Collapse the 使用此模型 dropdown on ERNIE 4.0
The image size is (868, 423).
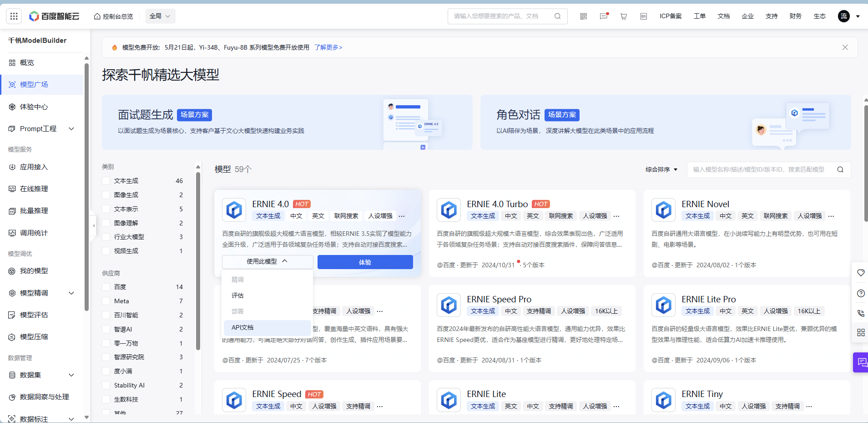pyautogui.click(x=267, y=261)
